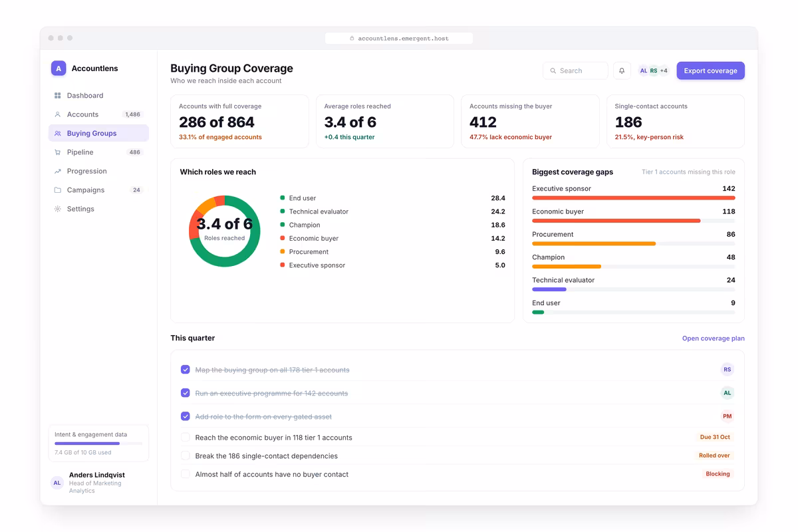Select Buying Groups in the sidebar
The image size is (798, 532).
[x=98, y=134]
